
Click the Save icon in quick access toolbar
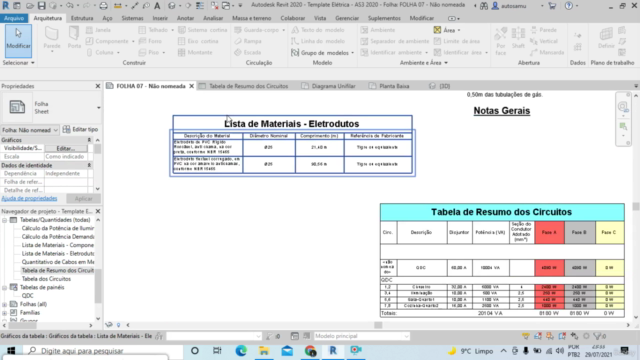(x=41, y=6)
